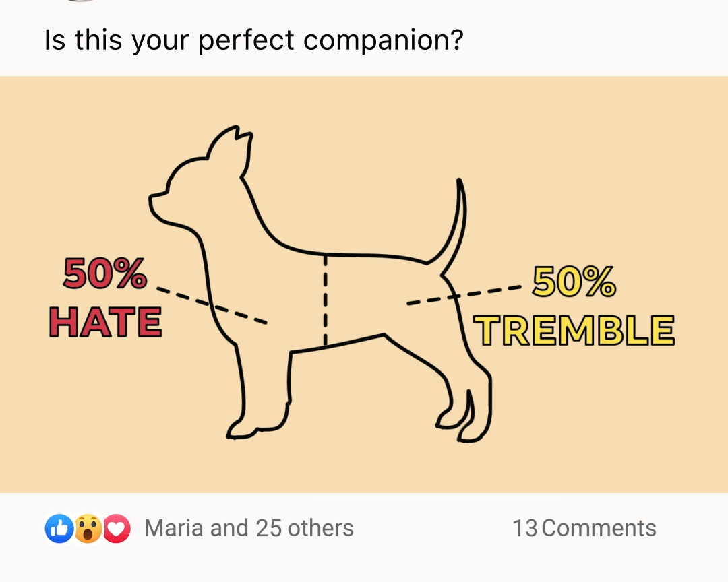Open the 13 Comments link
The height and width of the screenshot is (582, 728).
(584, 528)
